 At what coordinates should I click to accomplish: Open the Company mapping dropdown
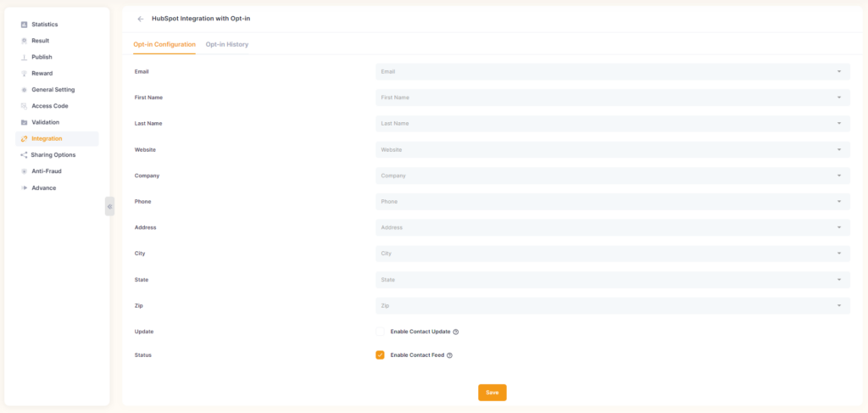click(612, 176)
